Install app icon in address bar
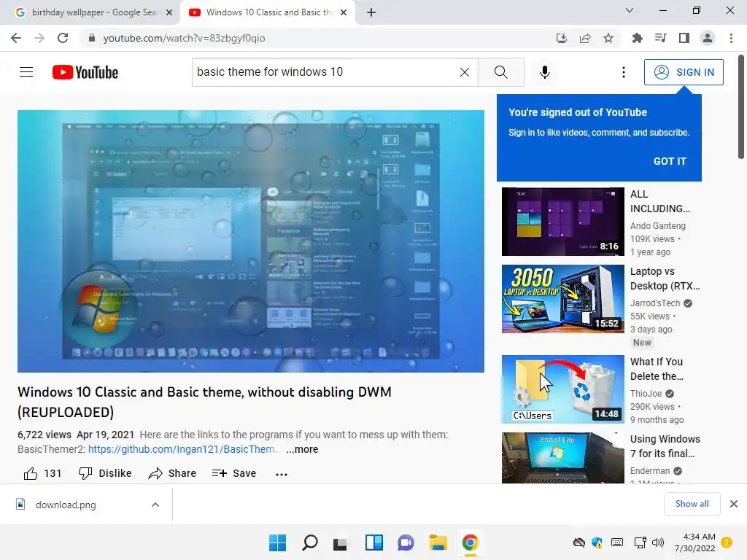 (x=562, y=38)
